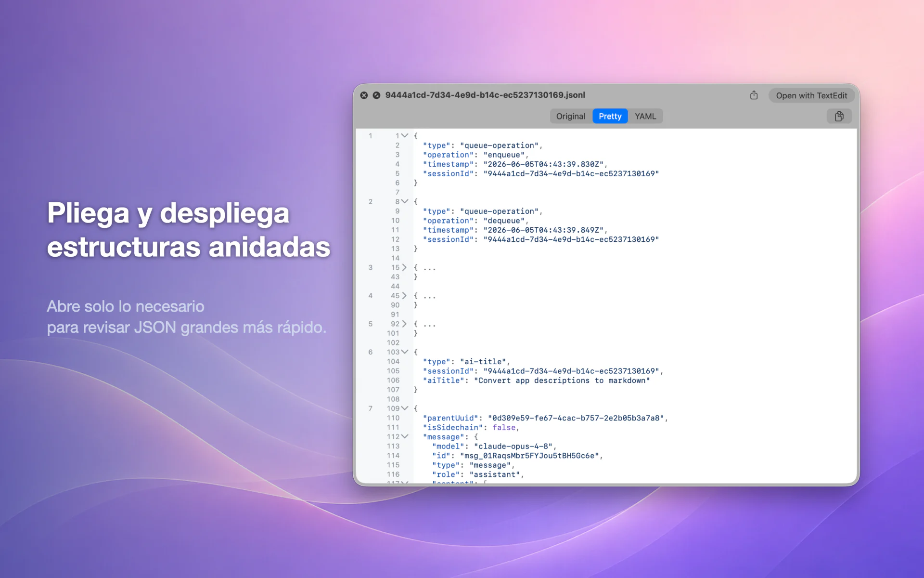The height and width of the screenshot is (578, 924).
Task: Click the "ai-title" type value
Action: pyautogui.click(x=483, y=362)
